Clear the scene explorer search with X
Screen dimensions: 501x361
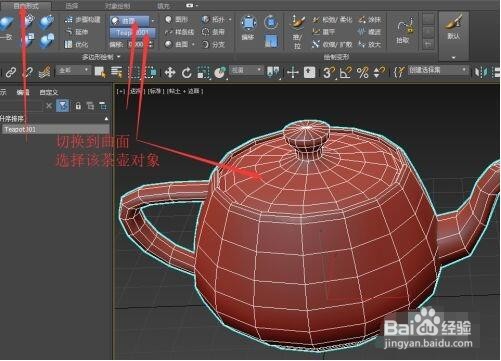coord(49,106)
